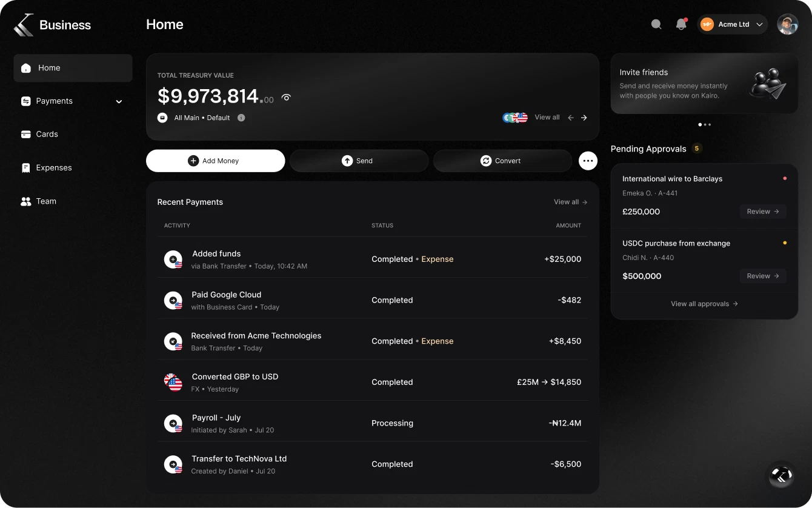Open the Team section
Screen dimensions: 812x508
(39, 201)
